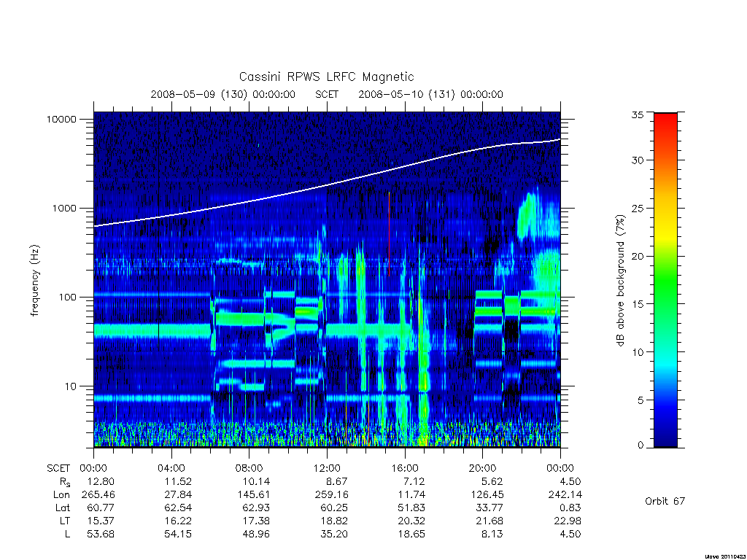This screenshot has width=747, height=560.
Task: Click the 'LT' row label
Action: (x=65, y=521)
